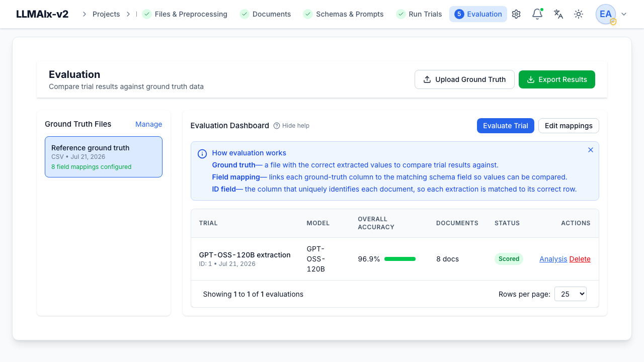Click Evaluation Dashboard heading
This screenshot has width=644, height=362.
tap(230, 126)
